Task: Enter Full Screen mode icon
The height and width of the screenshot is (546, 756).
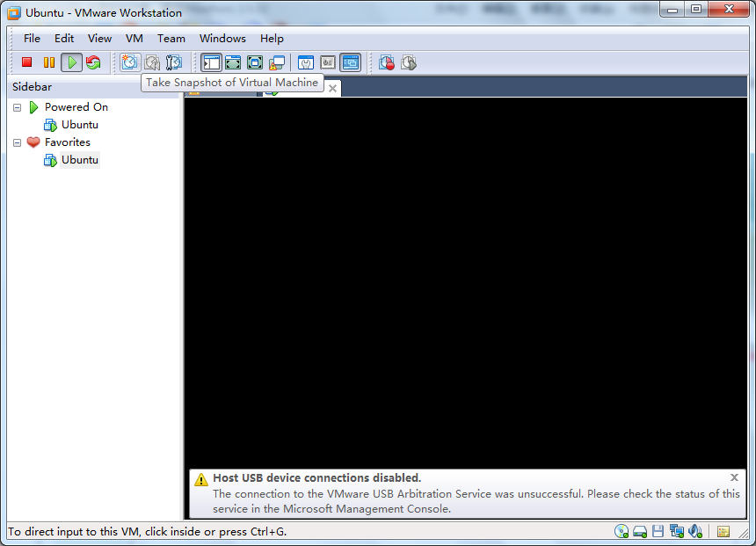Action: [255, 62]
